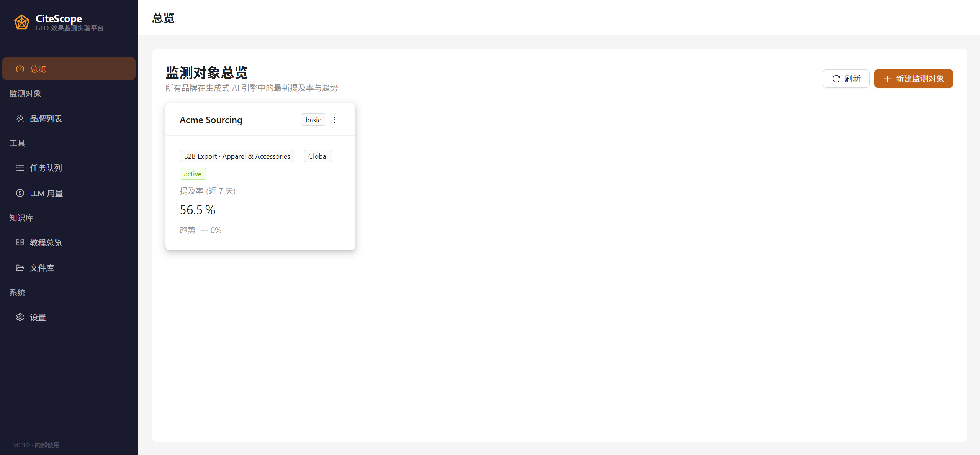Click the 56.5 % mention rate value

[x=198, y=210]
